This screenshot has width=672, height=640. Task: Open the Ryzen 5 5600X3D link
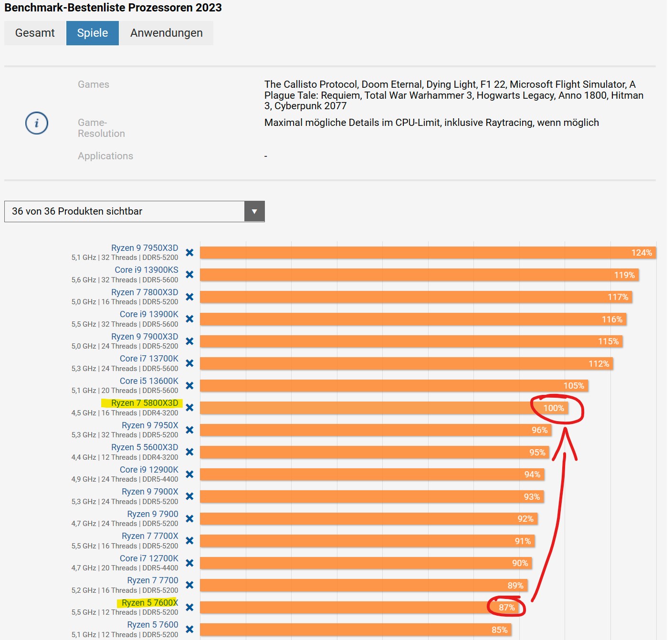click(x=145, y=447)
